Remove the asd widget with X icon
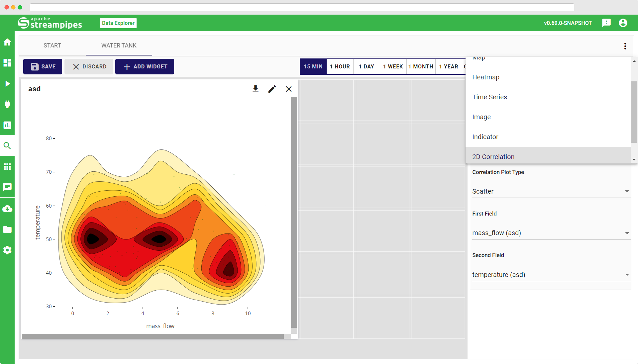This screenshot has width=638, height=364. [x=289, y=89]
